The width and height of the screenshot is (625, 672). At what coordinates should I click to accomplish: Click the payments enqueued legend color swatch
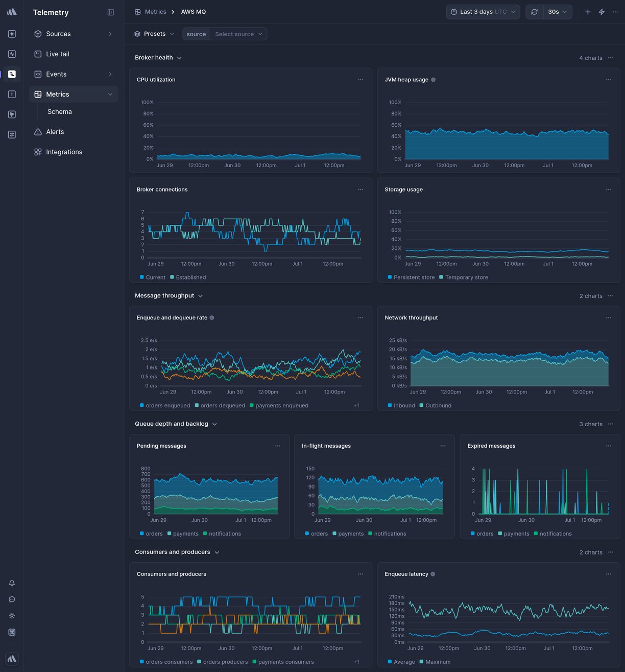point(252,406)
